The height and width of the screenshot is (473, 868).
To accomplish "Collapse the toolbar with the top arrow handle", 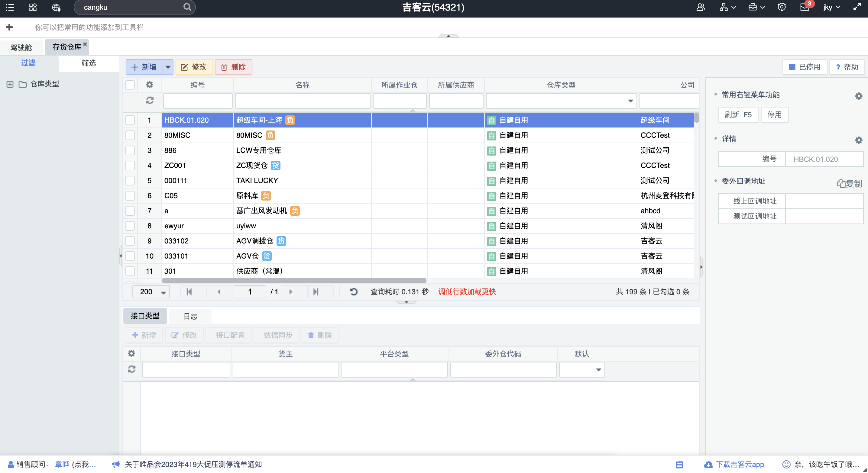I will 448,36.
